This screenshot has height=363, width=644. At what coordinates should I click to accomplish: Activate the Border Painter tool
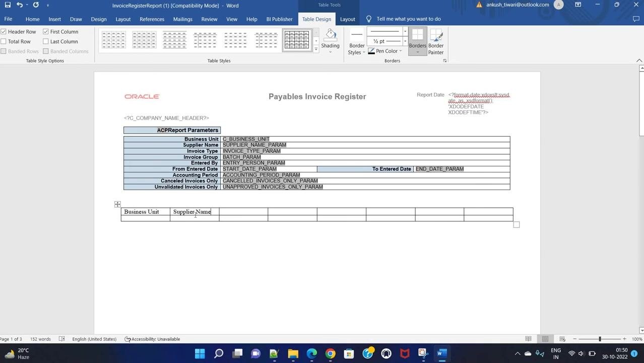click(x=436, y=42)
